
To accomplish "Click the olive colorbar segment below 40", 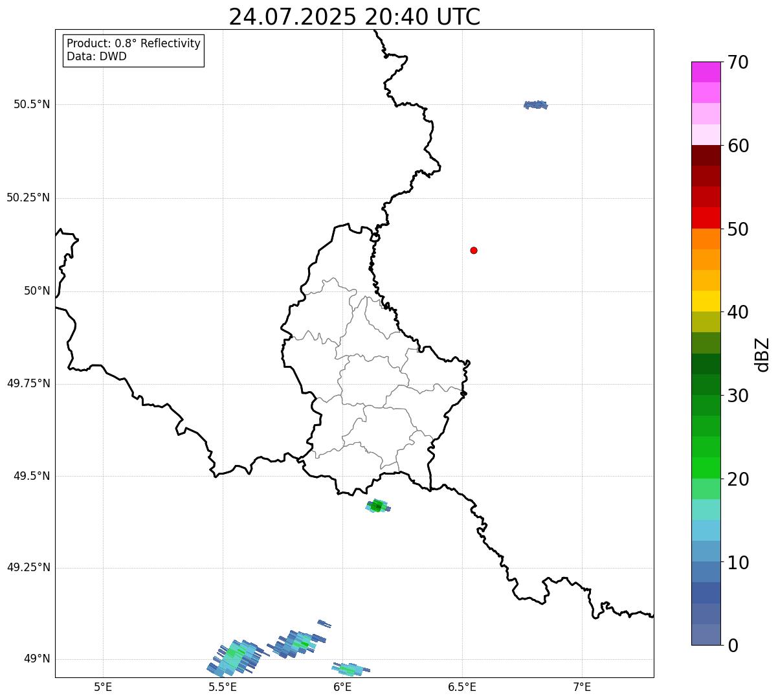I will click(x=706, y=322).
